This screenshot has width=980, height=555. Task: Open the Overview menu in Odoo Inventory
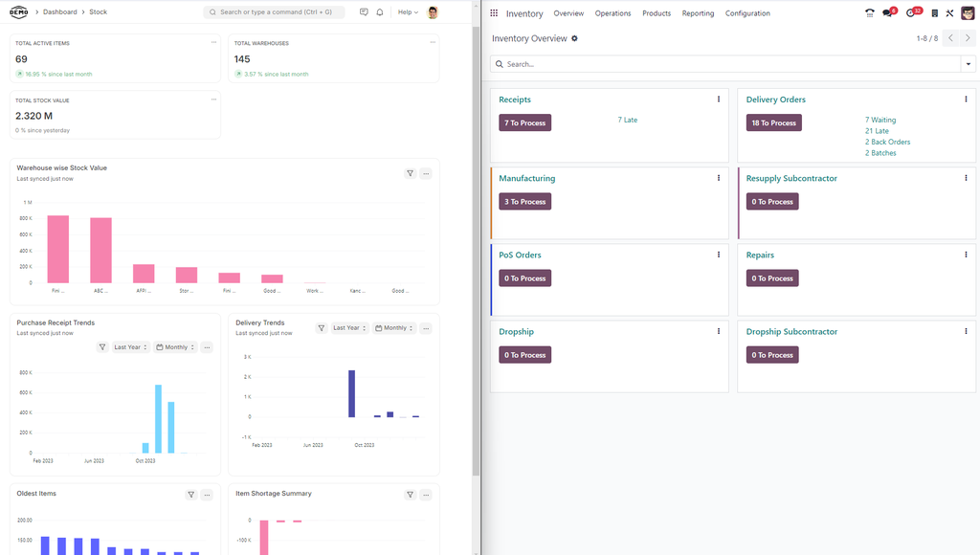[568, 13]
